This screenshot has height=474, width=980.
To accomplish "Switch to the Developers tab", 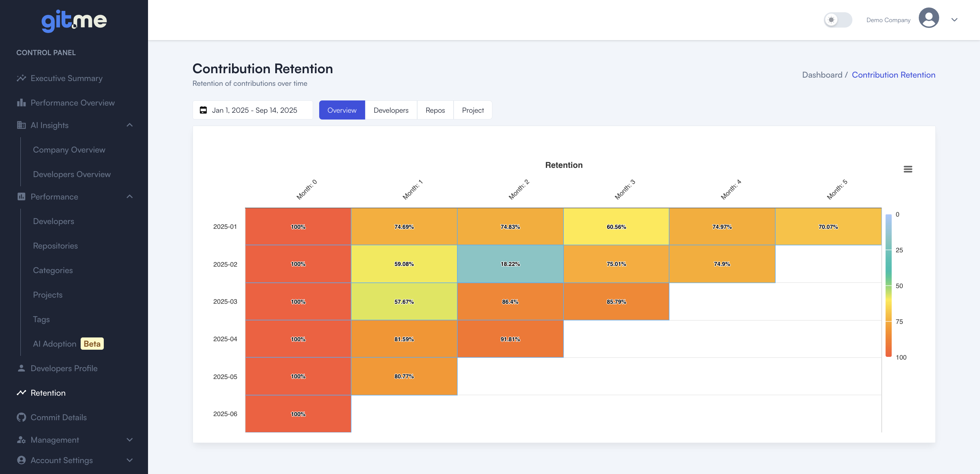I will pos(391,110).
